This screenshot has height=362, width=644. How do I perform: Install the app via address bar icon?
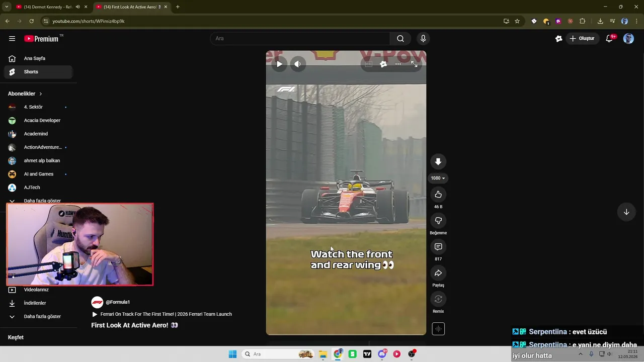(506, 21)
